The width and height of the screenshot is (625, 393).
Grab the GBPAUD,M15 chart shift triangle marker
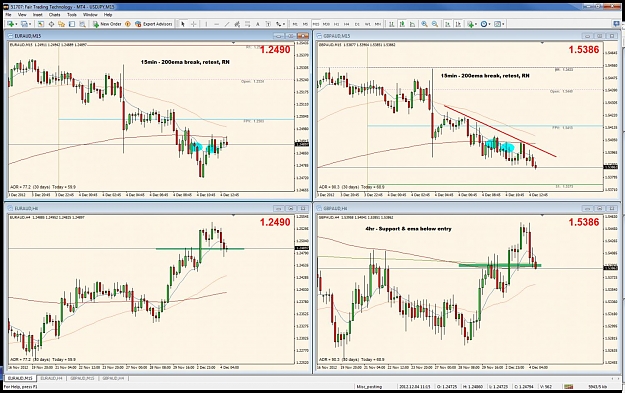pos(542,42)
